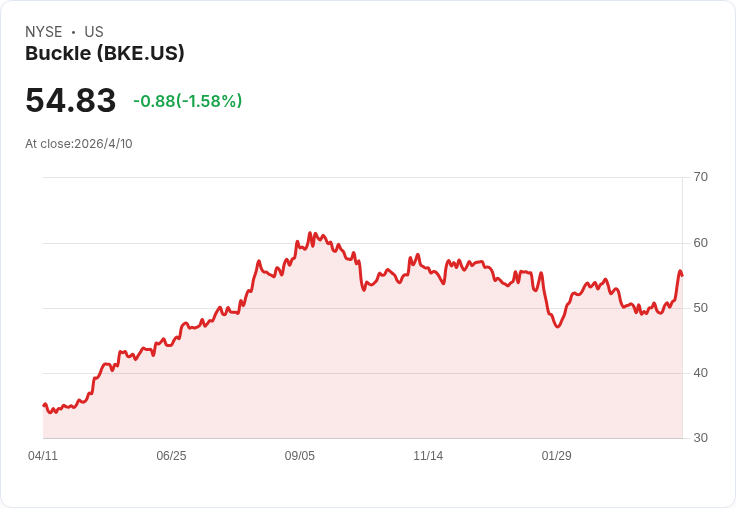Click the At close date text
The image size is (736, 508).
[79, 144]
